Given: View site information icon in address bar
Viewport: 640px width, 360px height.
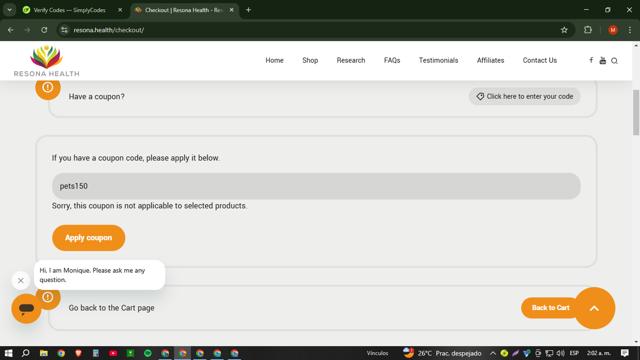Looking at the screenshot, I should point(64,30).
